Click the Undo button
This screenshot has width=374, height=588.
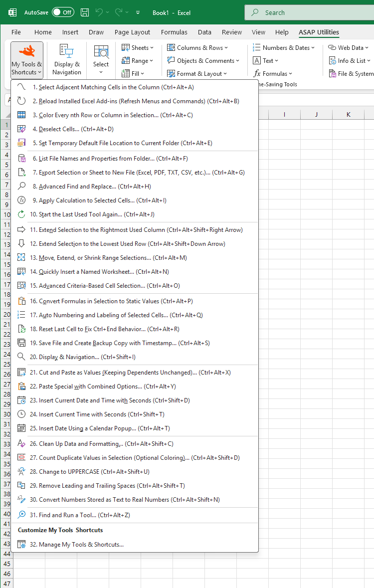pos(99,12)
